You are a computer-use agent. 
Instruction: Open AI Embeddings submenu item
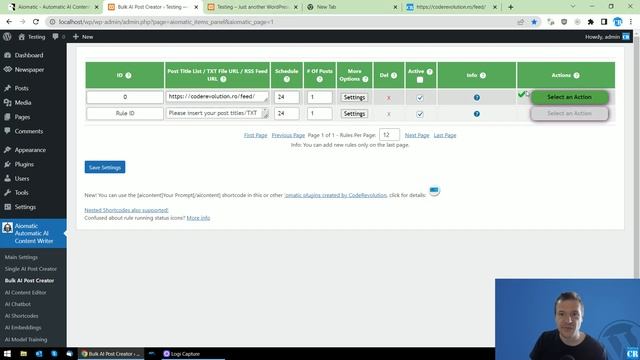click(x=23, y=327)
